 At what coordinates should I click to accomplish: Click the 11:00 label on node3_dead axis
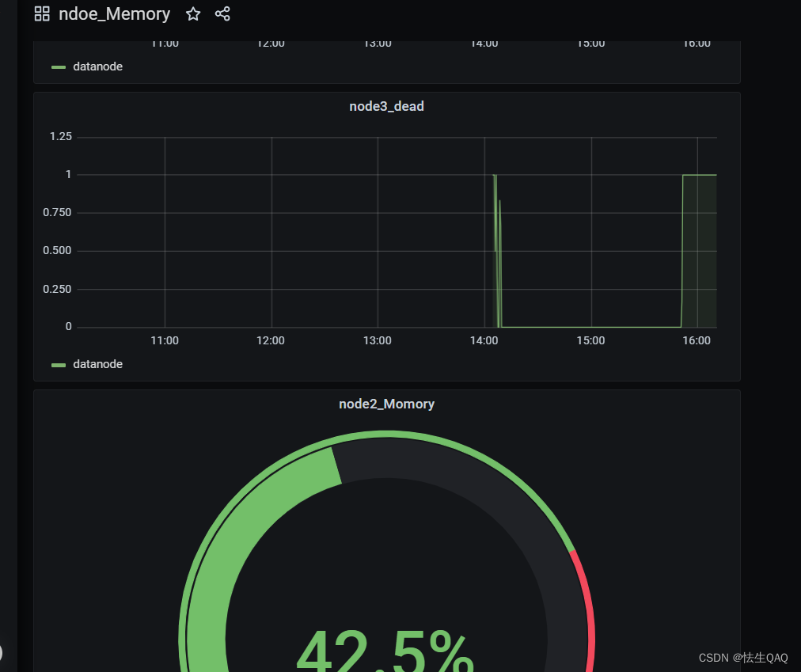click(x=165, y=341)
